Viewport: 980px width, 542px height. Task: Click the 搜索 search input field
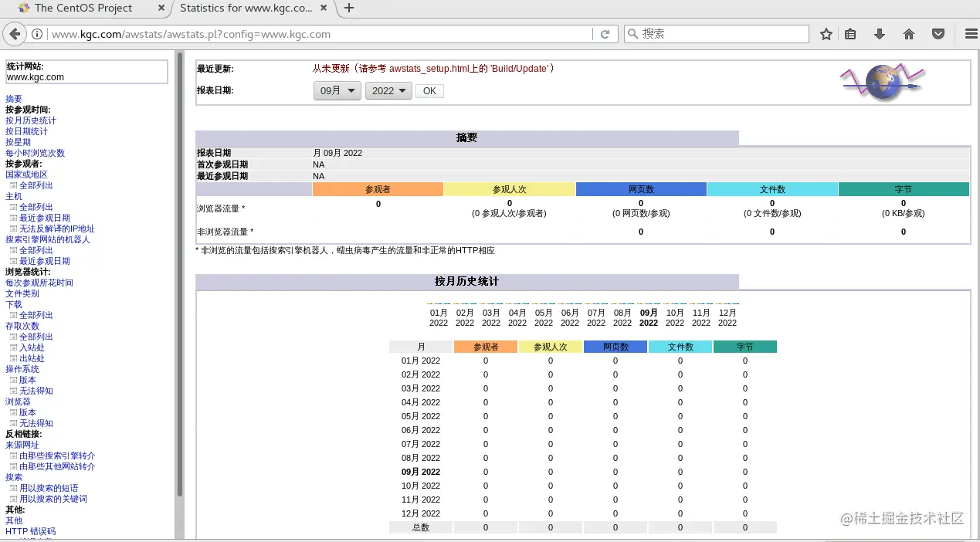[x=718, y=34]
